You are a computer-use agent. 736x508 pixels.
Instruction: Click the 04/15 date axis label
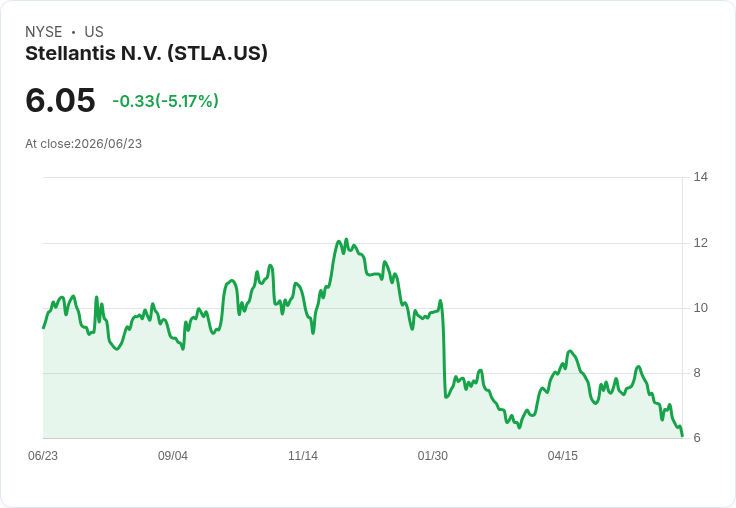[x=563, y=456]
